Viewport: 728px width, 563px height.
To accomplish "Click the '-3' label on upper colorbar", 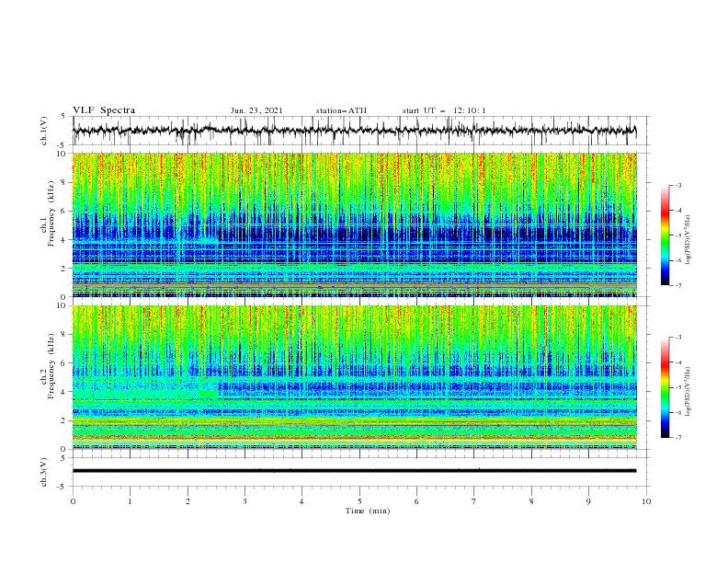I will 678,185.
